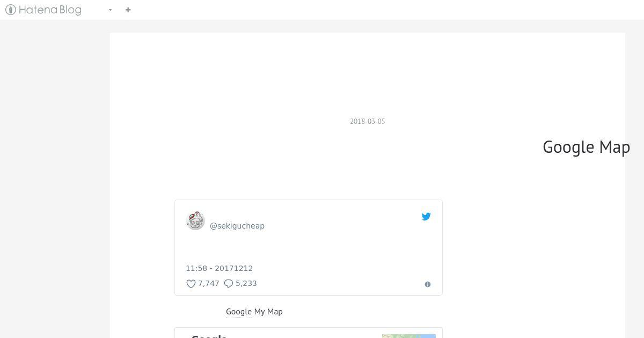Click the heart like icon
Viewport: 644px width, 338px height.
pyautogui.click(x=191, y=284)
